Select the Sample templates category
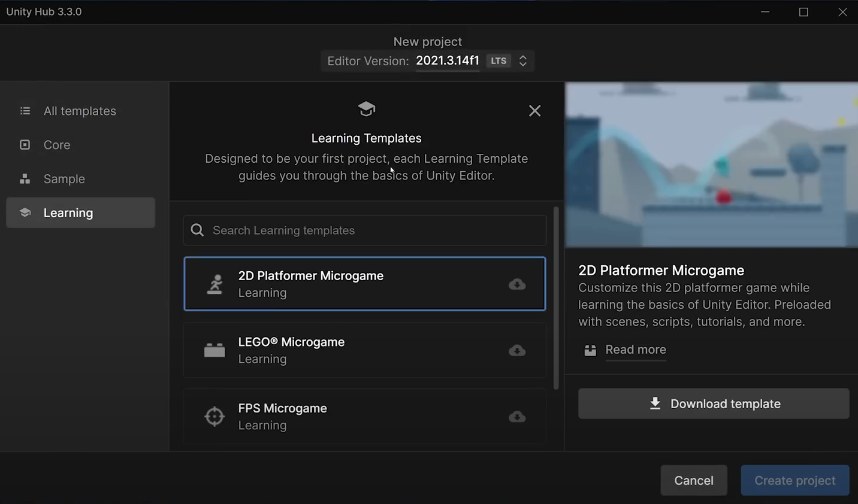Viewport: 858px width, 504px height. (x=80, y=179)
